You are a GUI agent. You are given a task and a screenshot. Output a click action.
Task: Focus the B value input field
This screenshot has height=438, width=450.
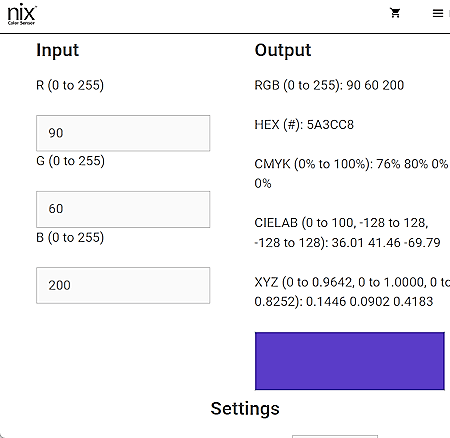pos(123,285)
